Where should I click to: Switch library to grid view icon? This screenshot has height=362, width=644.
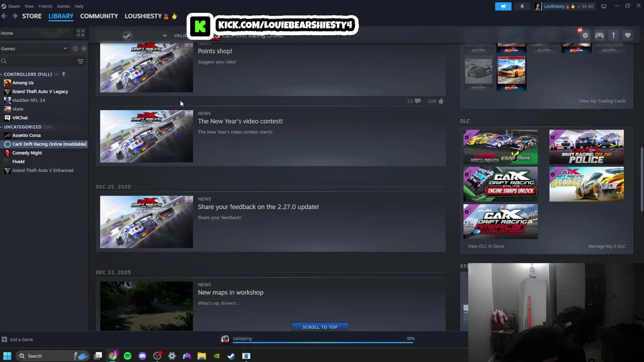[x=80, y=33]
